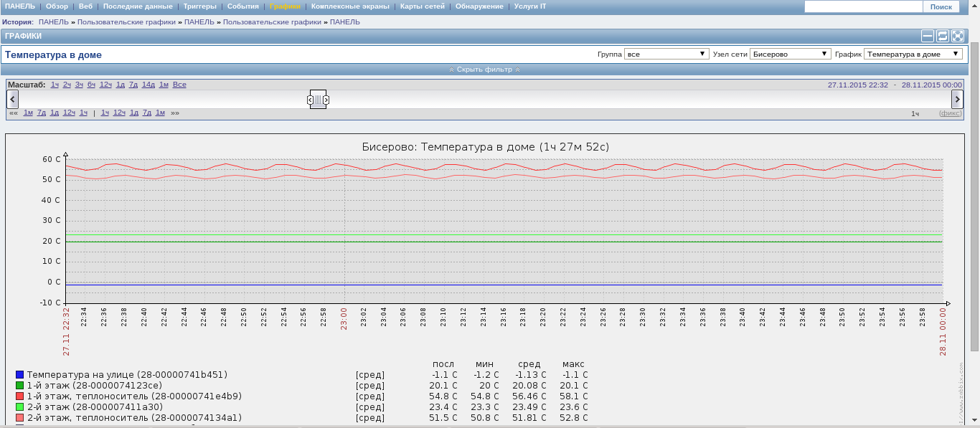This screenshot has width=980, height=428.
Task: Click the right arrow of the time scrollbar
Action: pyautogui.click(x=957, y=100)
